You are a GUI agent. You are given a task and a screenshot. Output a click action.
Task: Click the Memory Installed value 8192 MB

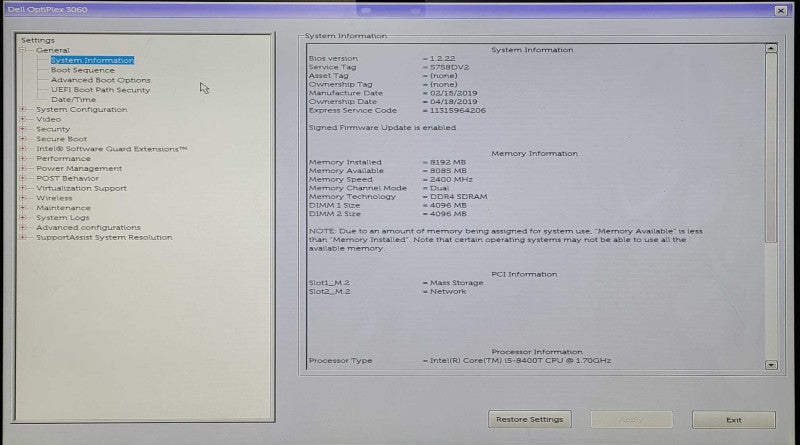(448, 162)
